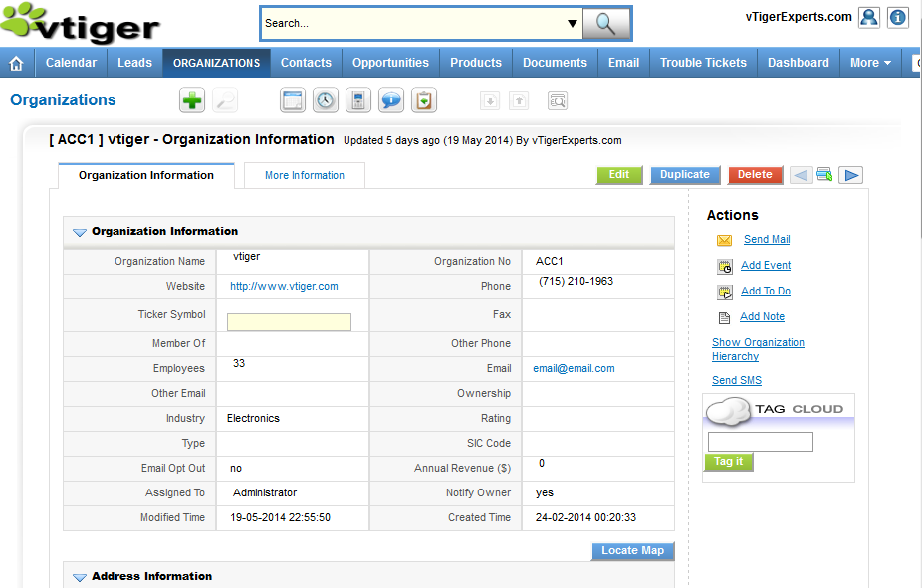Open the Documents module

(555, 63)
